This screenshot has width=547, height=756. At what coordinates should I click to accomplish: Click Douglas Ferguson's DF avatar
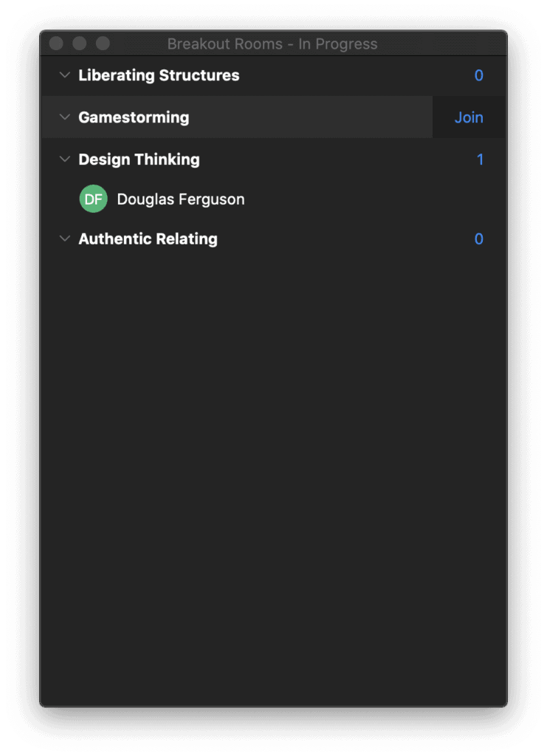click(x=94, y=199)
